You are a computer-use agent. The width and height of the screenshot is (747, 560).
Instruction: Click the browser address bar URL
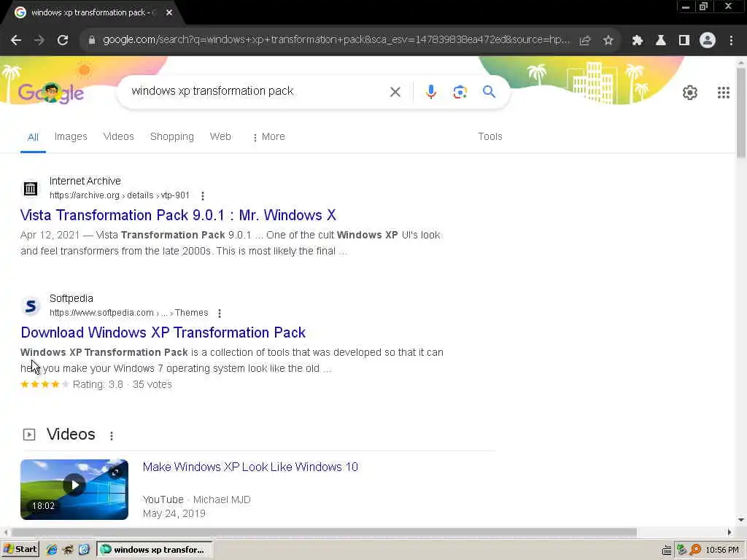click(336, 40)
